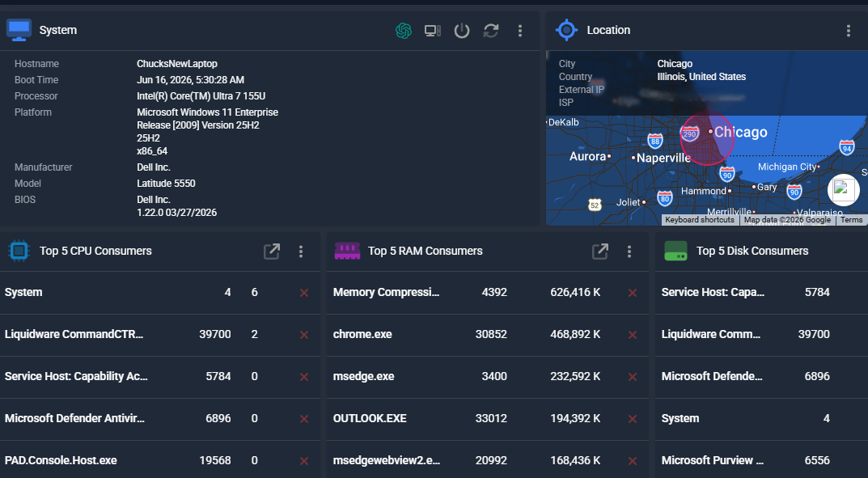
Task: Open remote control monitor icon in System header
Action: (x=432, y=31)
